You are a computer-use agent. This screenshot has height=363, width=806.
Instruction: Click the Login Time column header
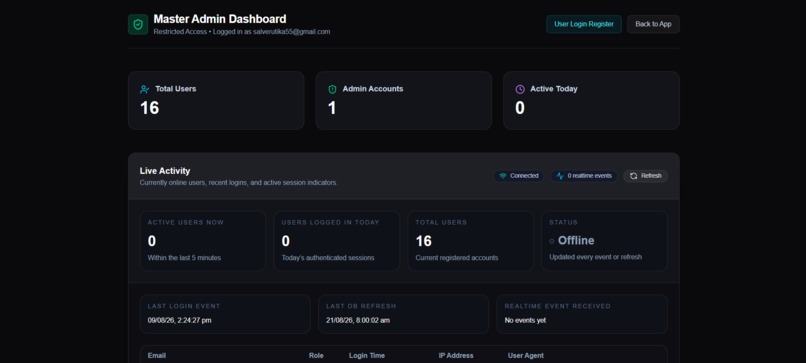pyautogui.click(x=367, y=356)
